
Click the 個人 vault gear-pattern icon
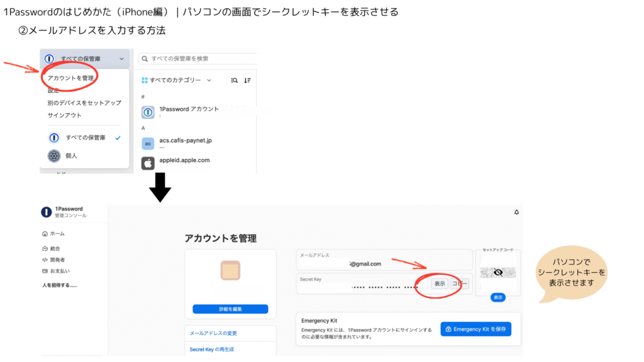[54, 156]
